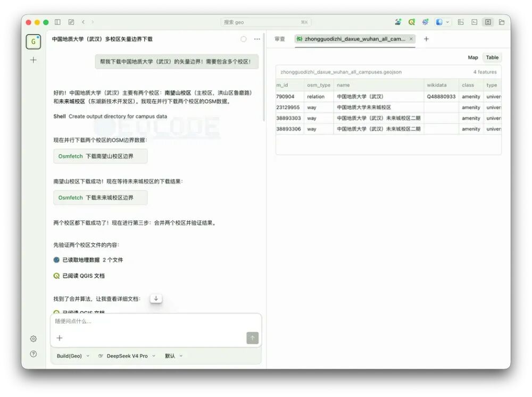The width and height of the screenshot is (532, 397).
Task: Click the chat panel scrollbar
Action: (x=264, y=77)
